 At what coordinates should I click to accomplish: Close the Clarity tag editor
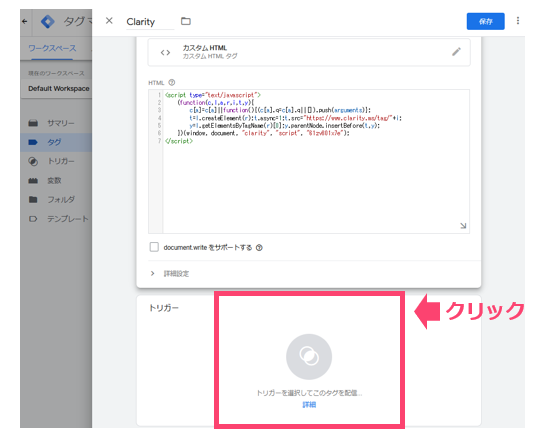tap(109, 21)
